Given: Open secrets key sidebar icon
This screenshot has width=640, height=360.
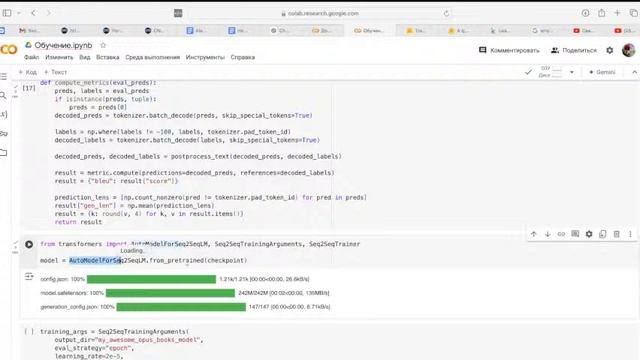Looking at the screenshot, I should point(4,133).
